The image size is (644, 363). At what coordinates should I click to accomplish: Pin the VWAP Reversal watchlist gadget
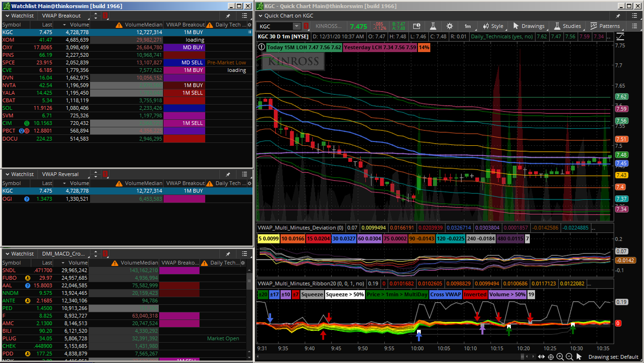[228, 174]
